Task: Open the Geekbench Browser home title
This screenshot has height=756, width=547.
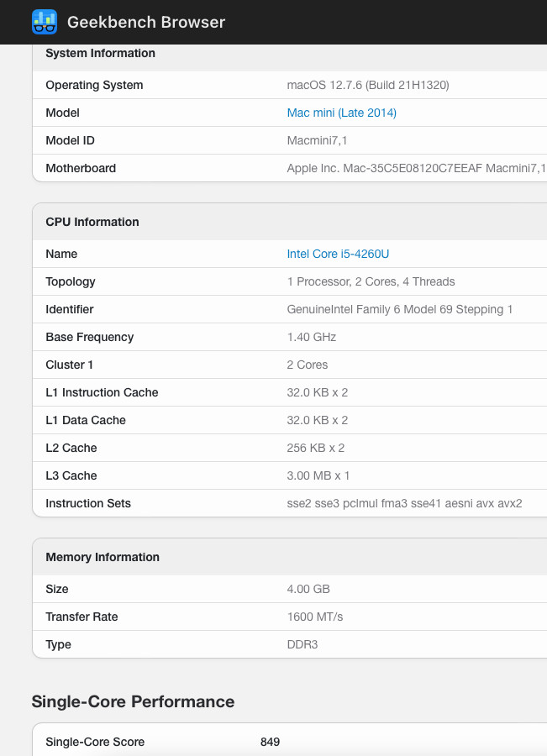Action: (146, 23)
